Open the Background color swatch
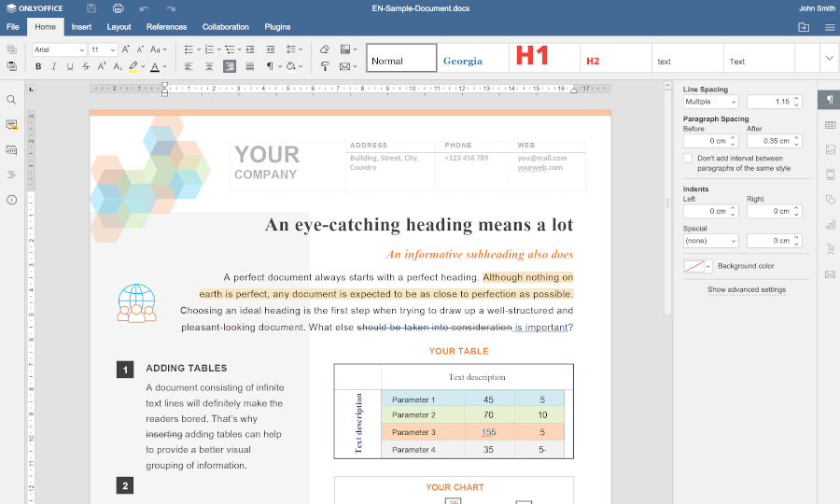This screenshot has width=840, height=504. click(x=696, y=266)
